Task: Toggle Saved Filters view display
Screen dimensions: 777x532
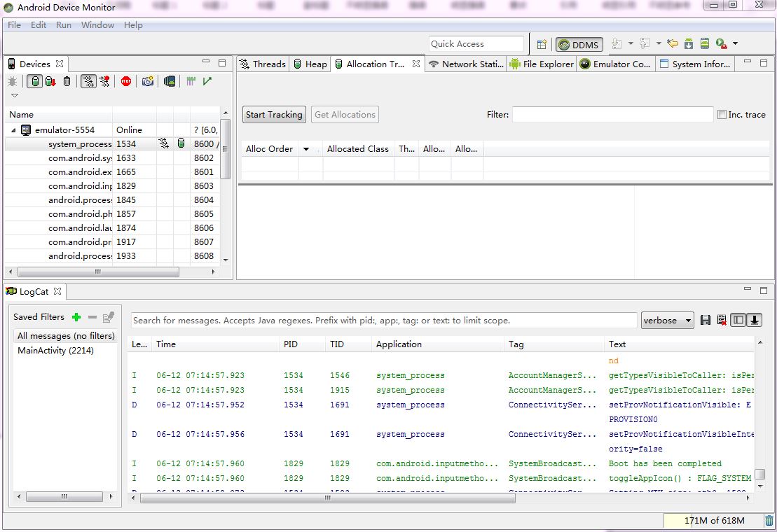Action: click(738, 320)
